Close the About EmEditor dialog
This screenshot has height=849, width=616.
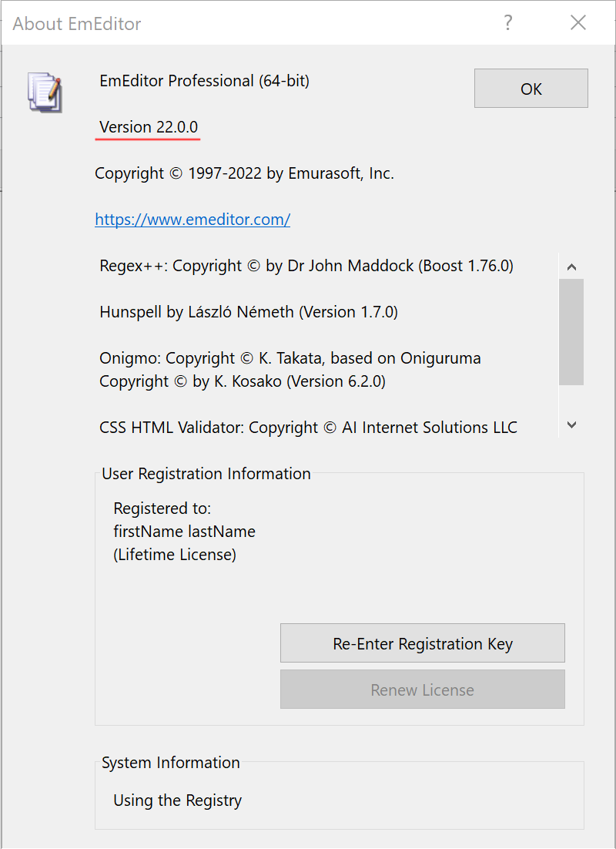click(x=578, y=23)
